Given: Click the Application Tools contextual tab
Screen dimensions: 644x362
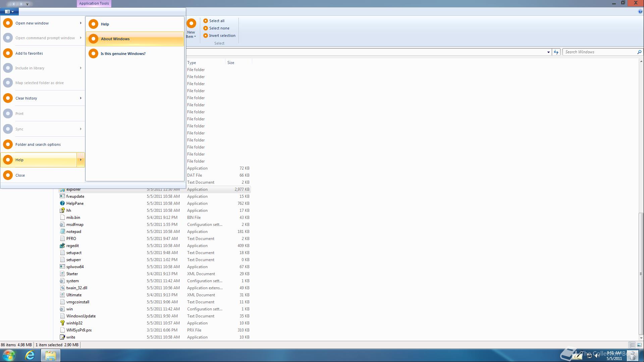Looking at the screenshot, I should click(x=94, y=4).
